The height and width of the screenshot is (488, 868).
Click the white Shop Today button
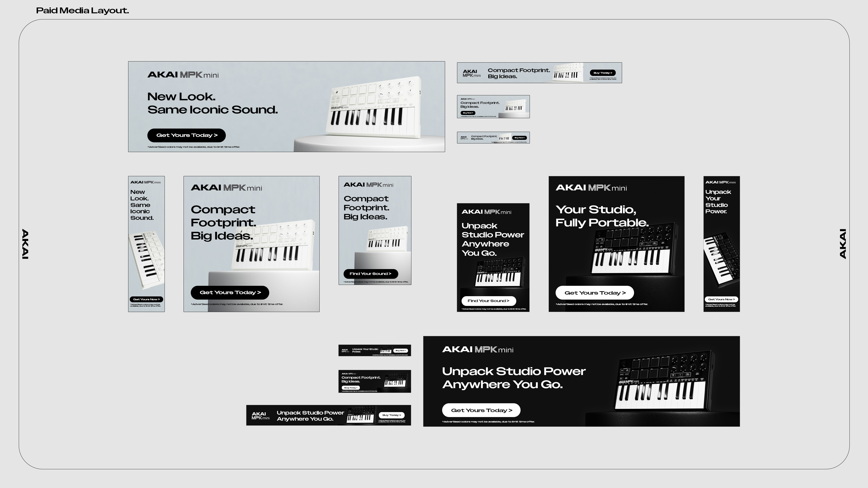351,388
